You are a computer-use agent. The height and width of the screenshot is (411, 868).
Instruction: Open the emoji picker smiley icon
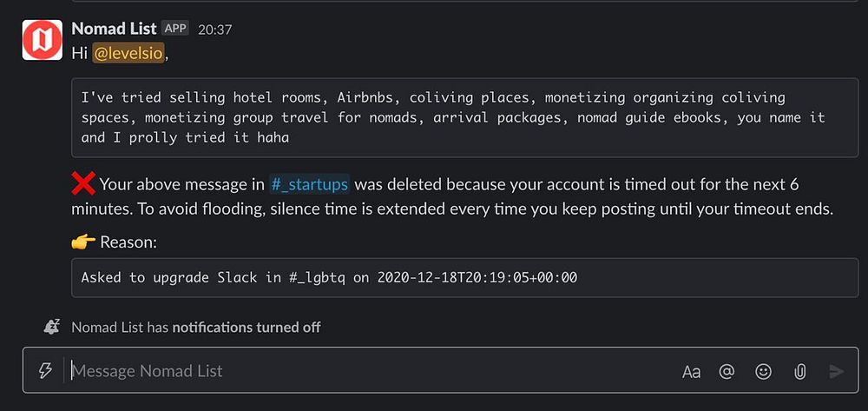click(764, 372)
